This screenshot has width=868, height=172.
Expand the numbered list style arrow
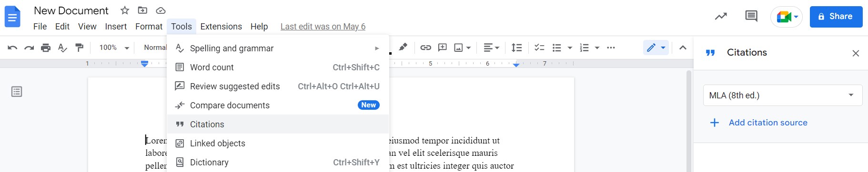597,48
